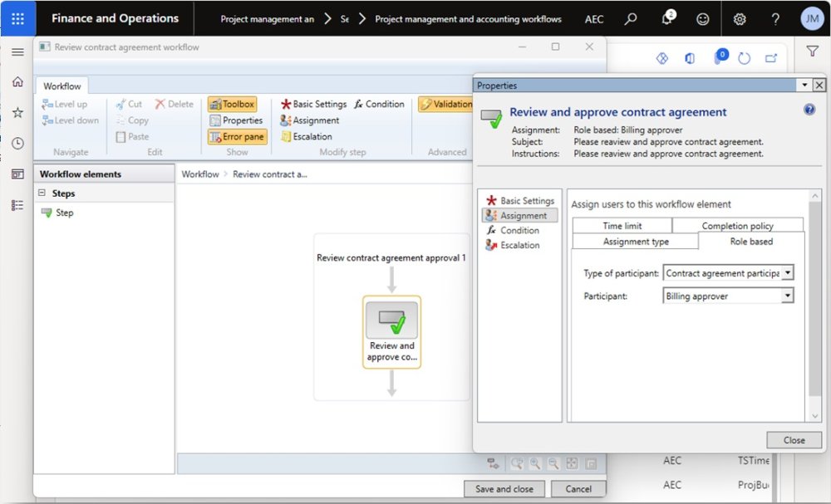
Task: Switch to Completion policy tab
Action: [x=738, y=226]
